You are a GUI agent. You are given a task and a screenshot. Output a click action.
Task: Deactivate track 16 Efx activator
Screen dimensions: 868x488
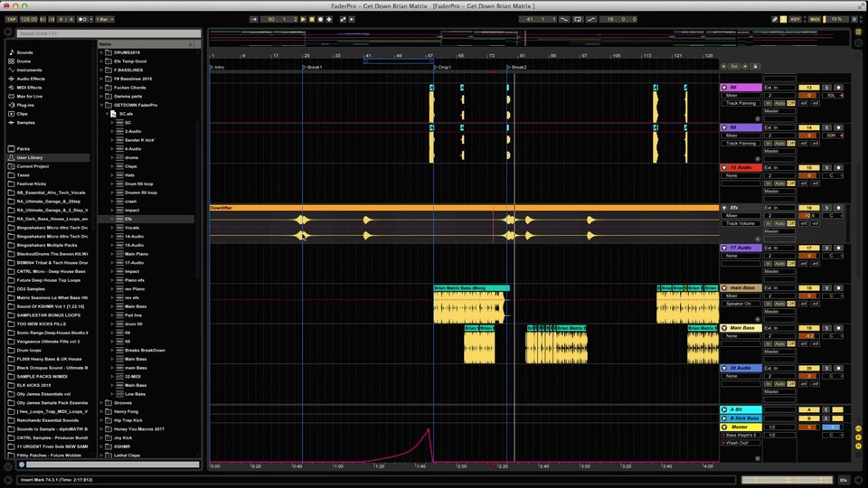pos(808,208)
